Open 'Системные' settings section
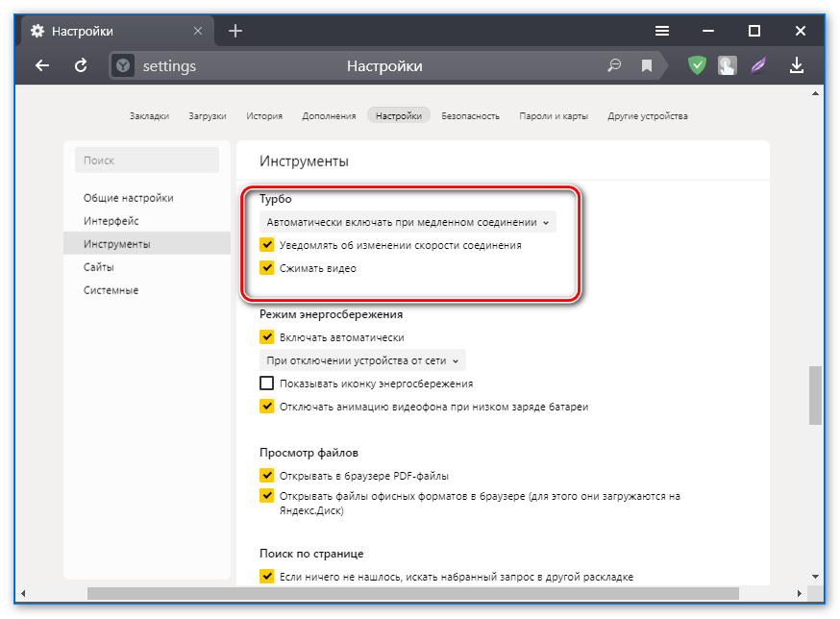 (x=111, y=290)
